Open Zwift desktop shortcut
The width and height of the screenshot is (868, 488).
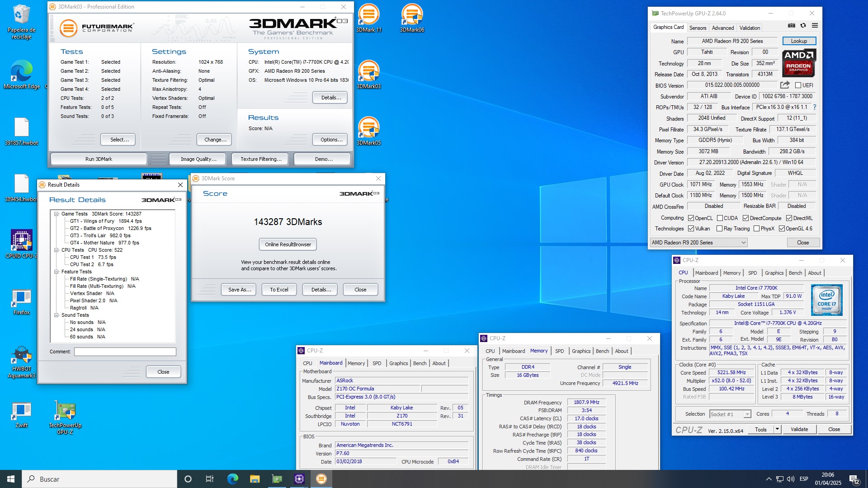point(21,415)
